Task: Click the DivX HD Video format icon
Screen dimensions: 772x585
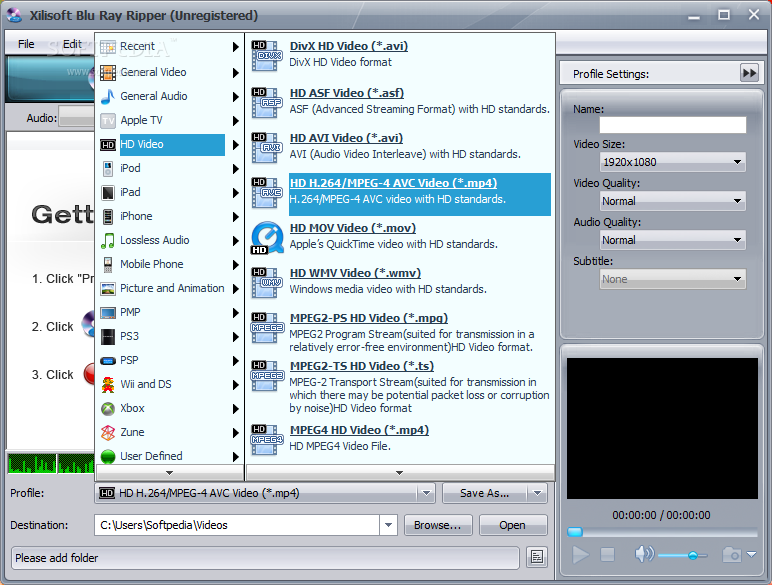Action: 267,56
